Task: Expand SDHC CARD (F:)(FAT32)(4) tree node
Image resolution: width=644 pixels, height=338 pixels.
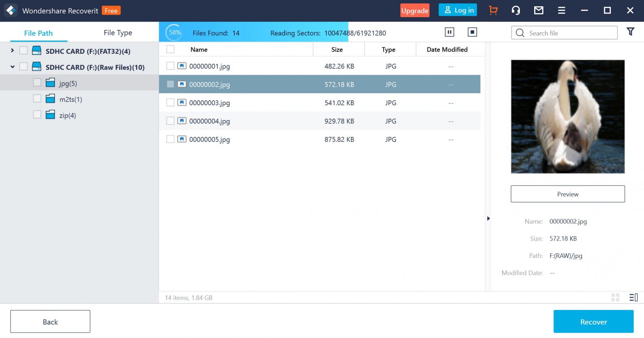Action: 12,51
